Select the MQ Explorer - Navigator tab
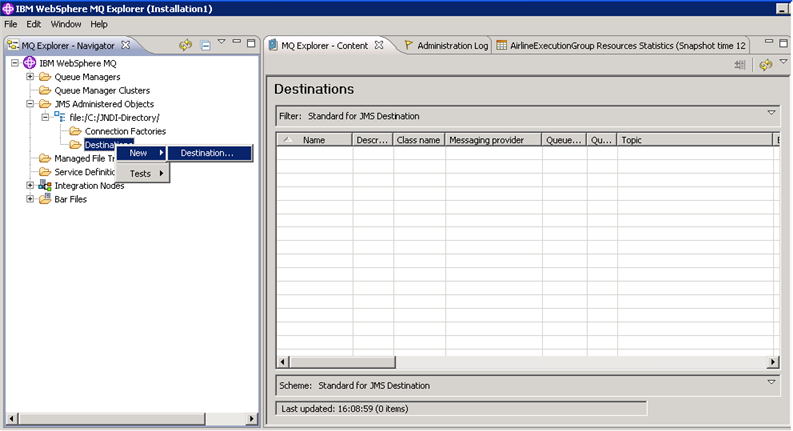The height and width of the screenshot is (431, 793). pyautogui.click(x=68, y=46)
